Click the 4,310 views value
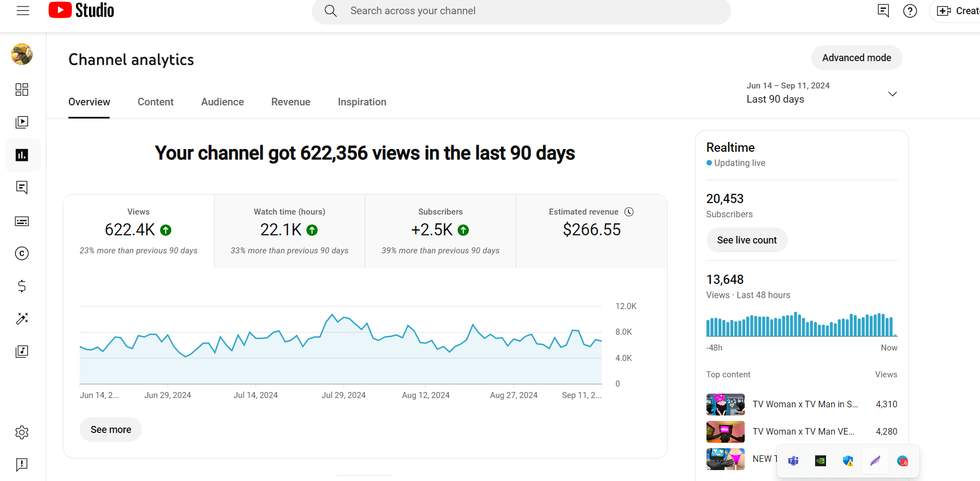Viewport: 980px width, 481px height. (x=887, y=405)
